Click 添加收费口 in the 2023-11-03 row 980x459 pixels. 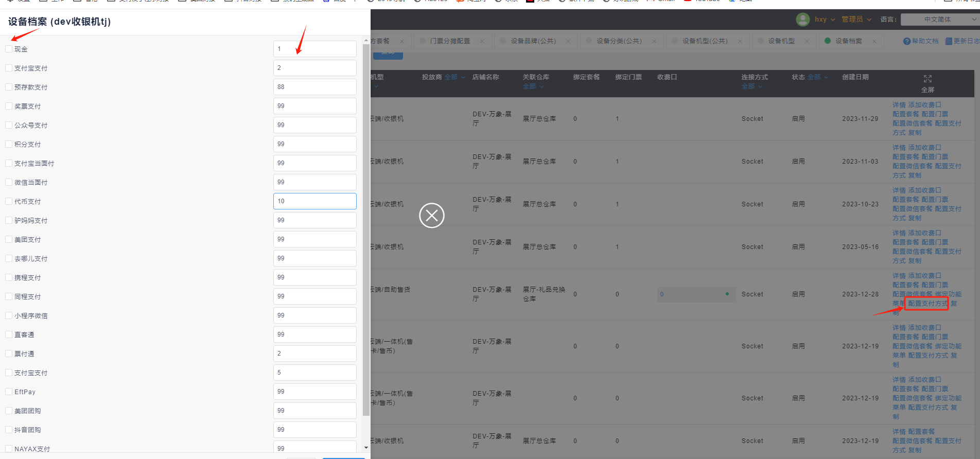coord(925,148)
